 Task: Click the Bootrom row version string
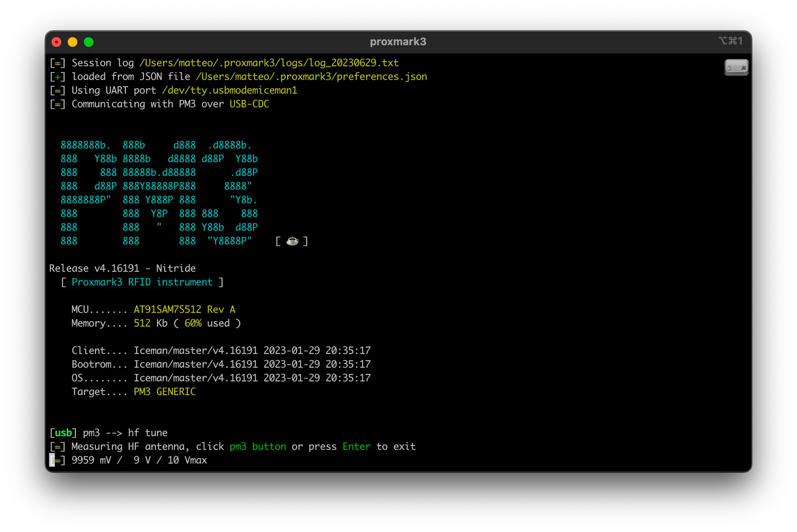(252, 364)
